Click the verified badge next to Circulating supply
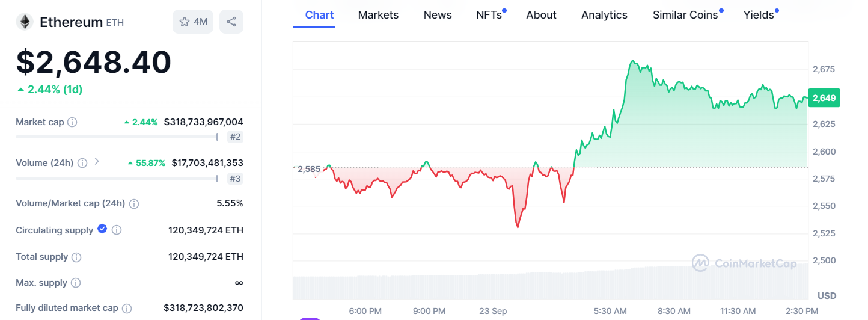 click(102, 229)
